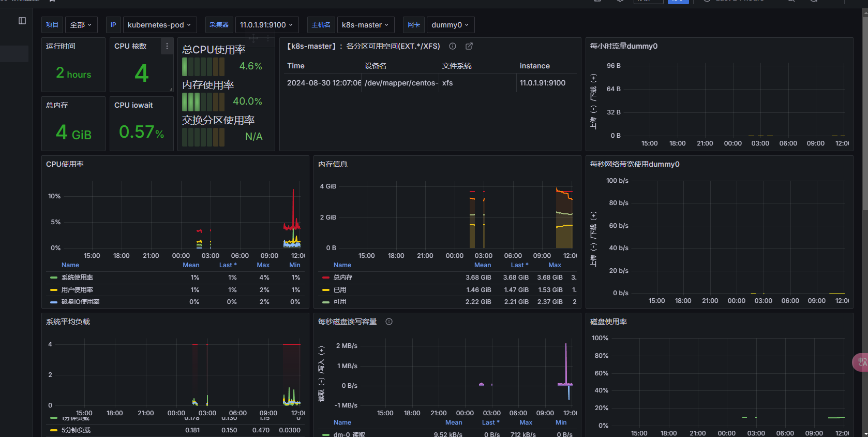Image resolution: width=868 pixels, height=437 pixels.
Task: Open the dummy0 network card dropdown
Action: tap(450, 25)
